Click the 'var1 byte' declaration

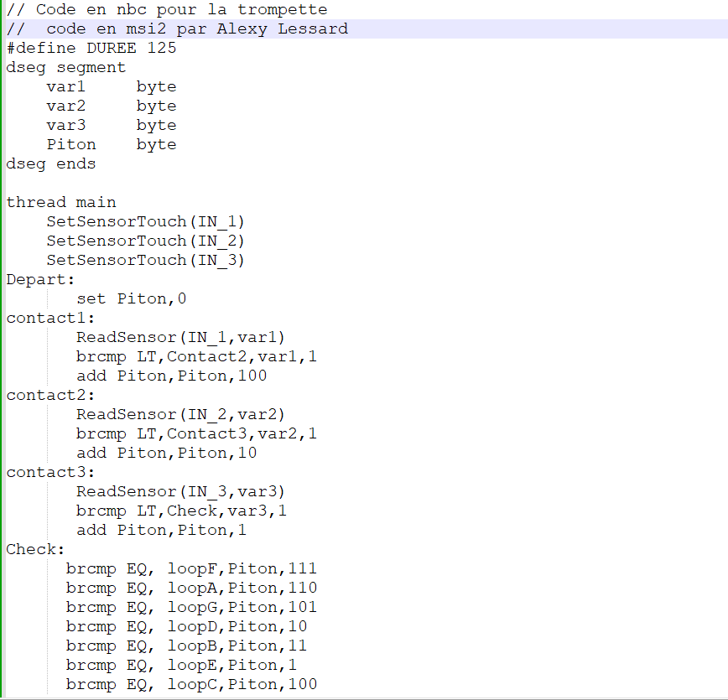pos(112,87)
